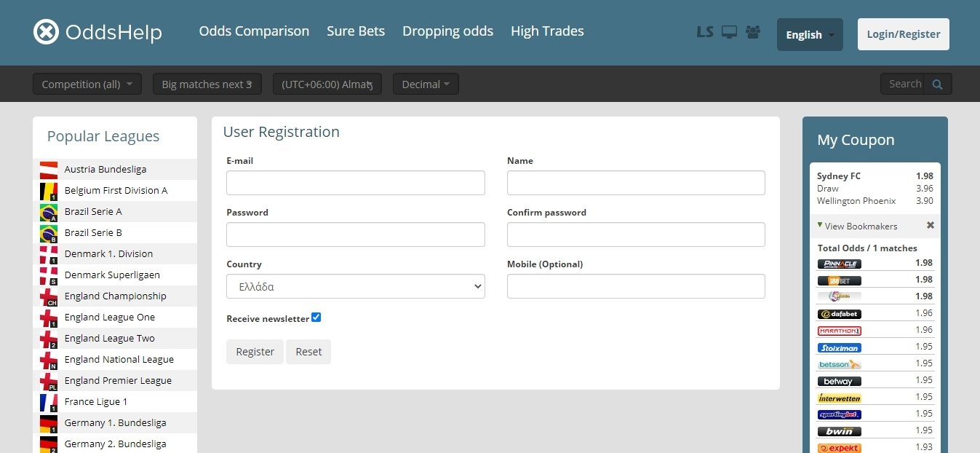
Task: Click the bwin bookmaker logo
Action: [839, 431]
